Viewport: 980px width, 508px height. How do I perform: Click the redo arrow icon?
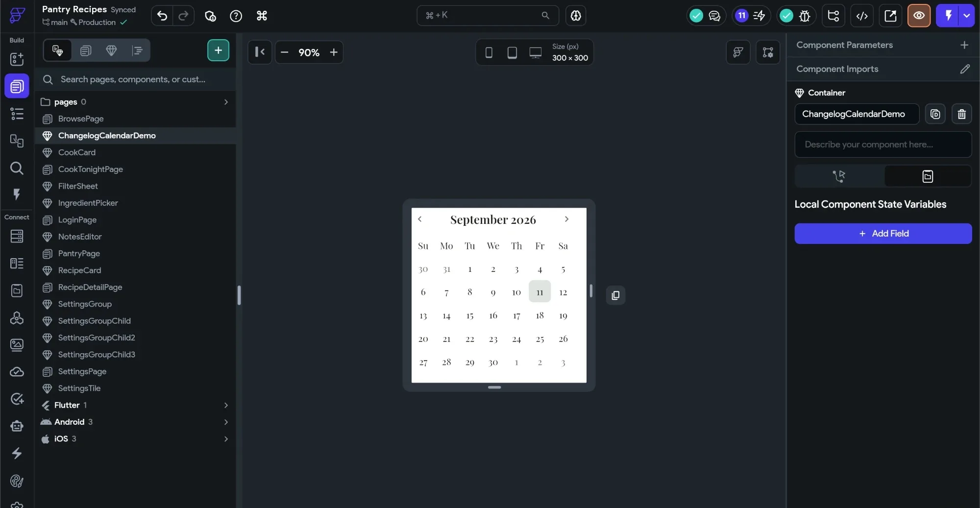coord(183,16)
